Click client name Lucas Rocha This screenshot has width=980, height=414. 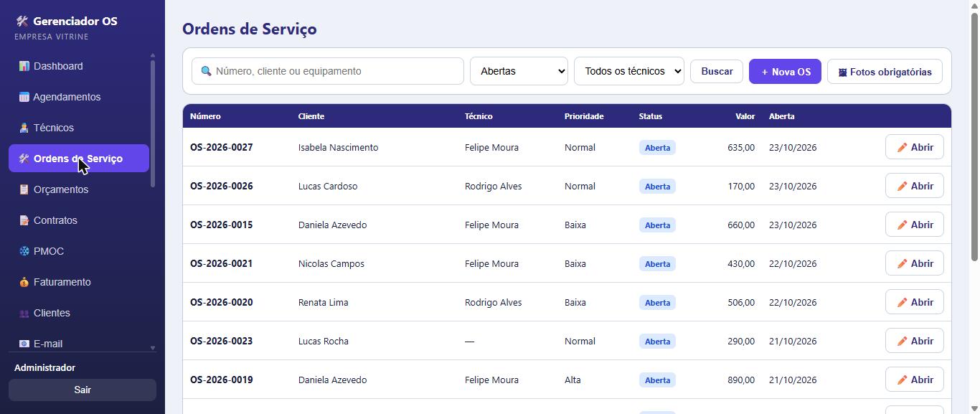click(324, 341)
